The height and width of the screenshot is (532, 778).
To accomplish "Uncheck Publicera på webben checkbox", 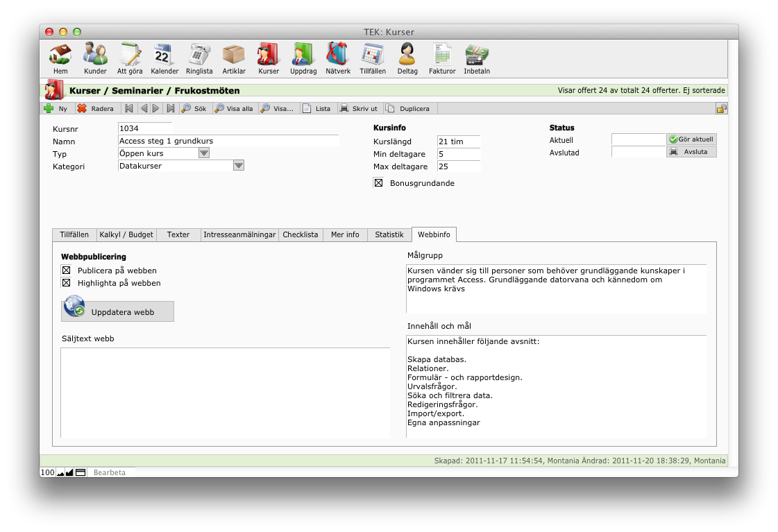I will click(x=67, y=271).
